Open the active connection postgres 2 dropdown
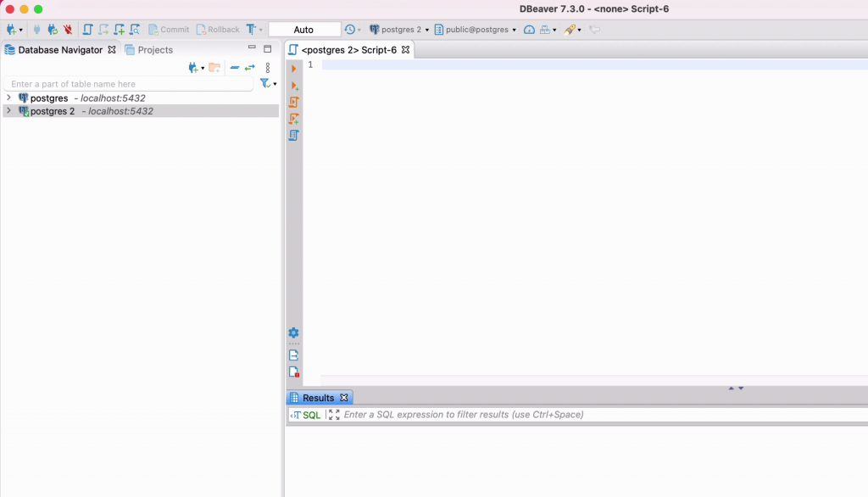The width and height of the screenshot is (868, 497). (x=399, y=30)
